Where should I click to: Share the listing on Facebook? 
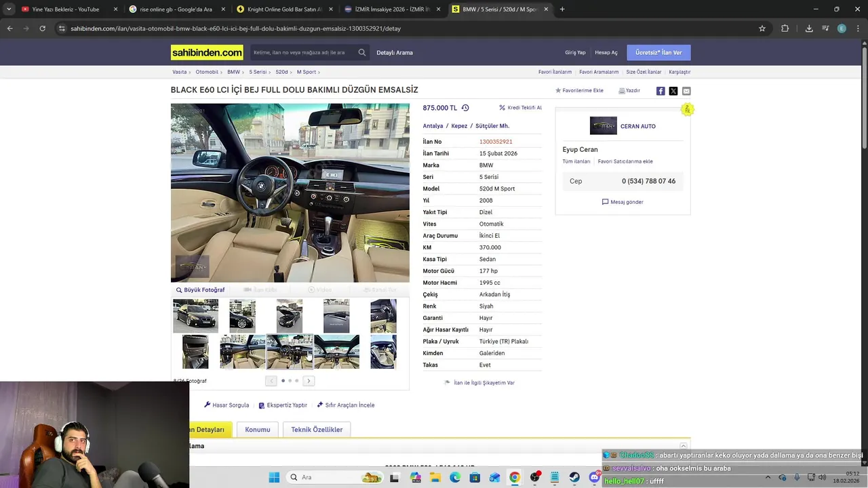(660, 91)
